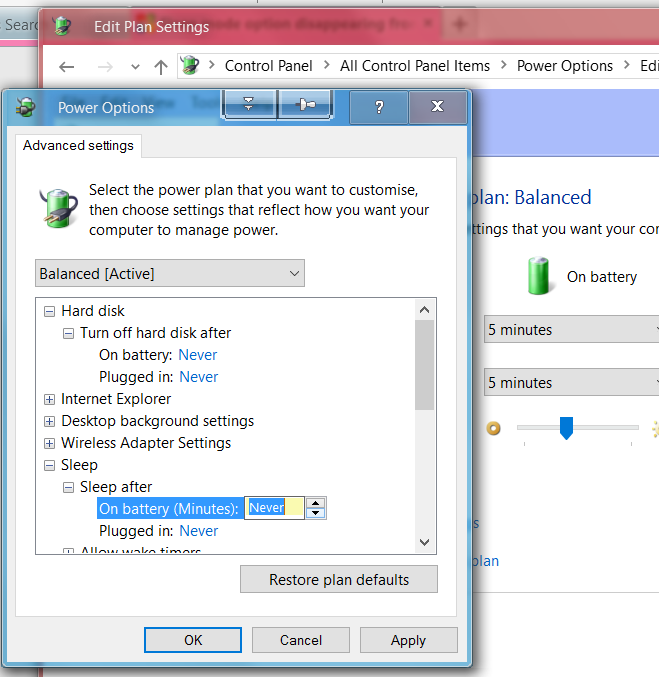Image resolution: width=659 pixels, height=677 pixels.
Task: Expand the Internet Explorer node
Action: pos(50,399)
